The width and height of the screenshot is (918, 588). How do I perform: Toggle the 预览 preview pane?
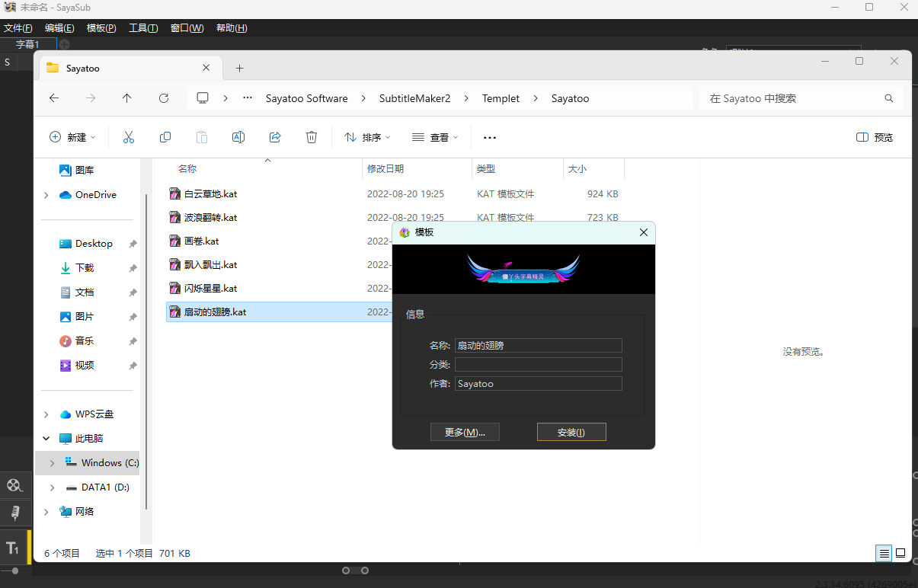874,137
